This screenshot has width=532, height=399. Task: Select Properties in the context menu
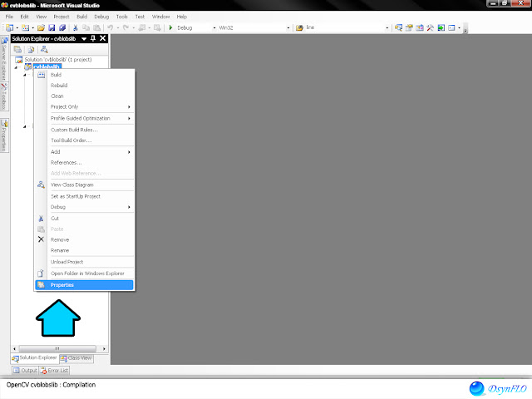pos(85,285)
